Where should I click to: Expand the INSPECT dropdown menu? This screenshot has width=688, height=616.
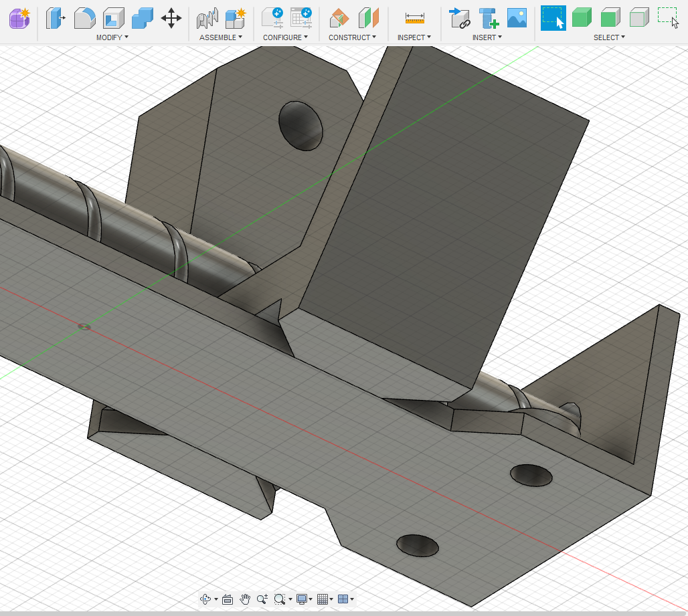click(414, 37)
